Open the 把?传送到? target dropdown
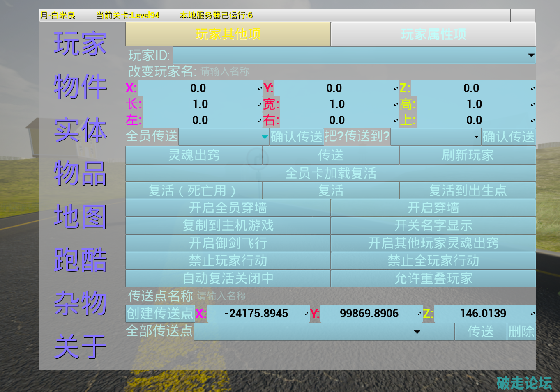The image size is (560, 392). [435, 137]
